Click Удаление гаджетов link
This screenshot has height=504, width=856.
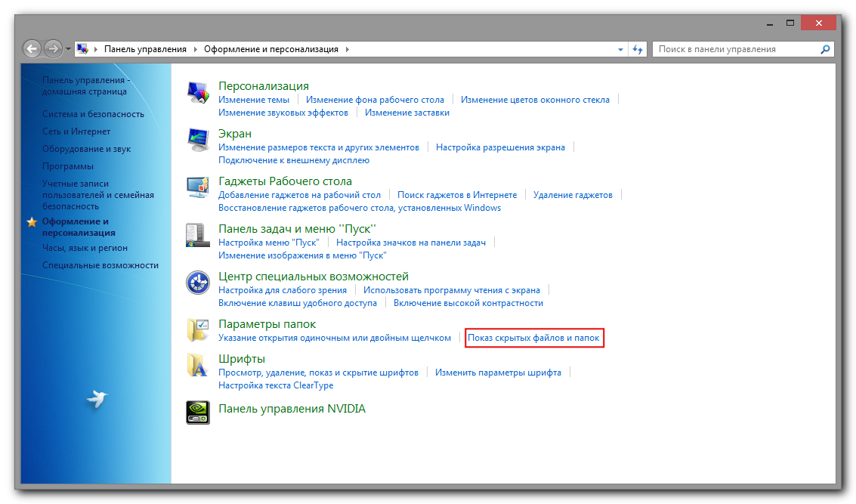(573, 195)
